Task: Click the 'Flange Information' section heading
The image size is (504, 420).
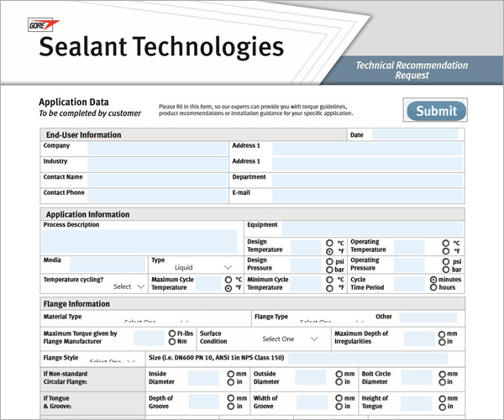Action: pyautogui.click(x=76, y=304)
